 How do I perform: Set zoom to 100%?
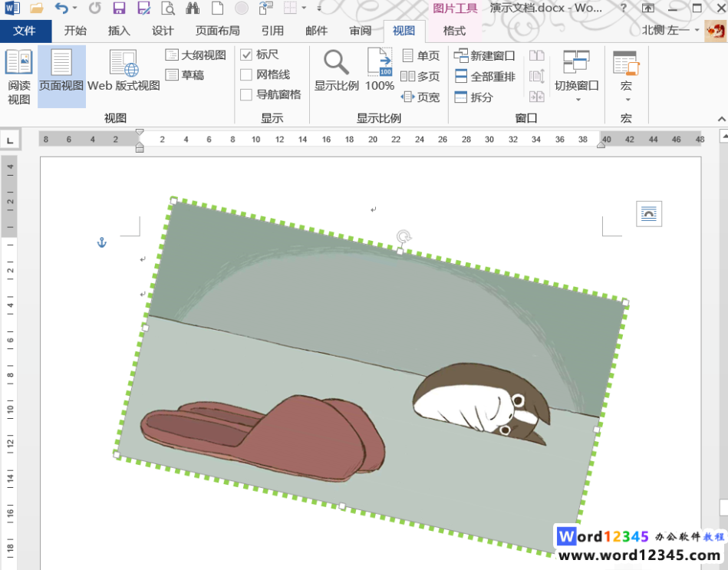[379, 70]
